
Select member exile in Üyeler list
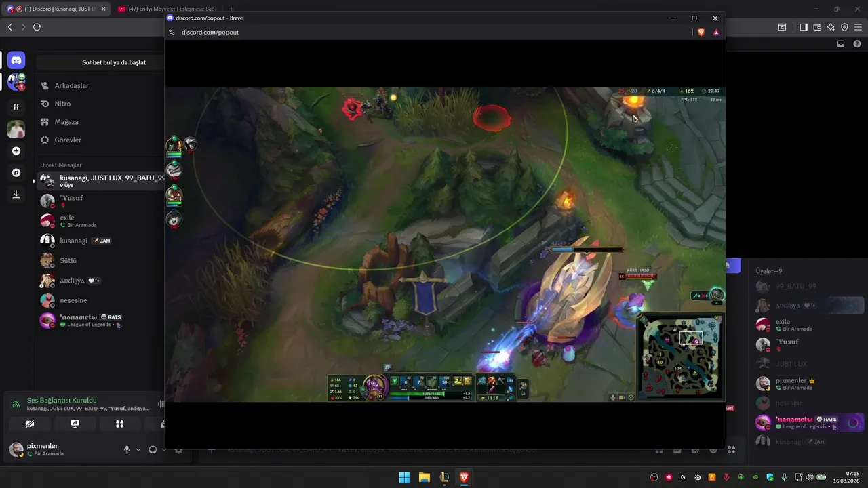click(809, 325)
